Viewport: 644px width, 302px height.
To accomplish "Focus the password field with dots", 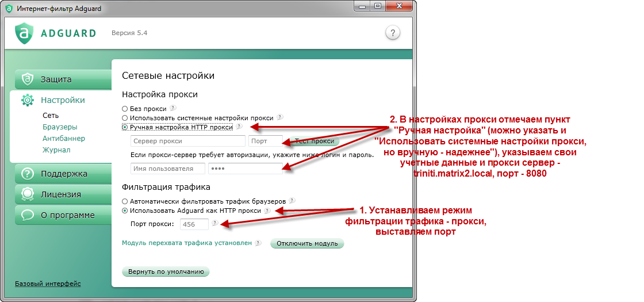I will point(246,169).
